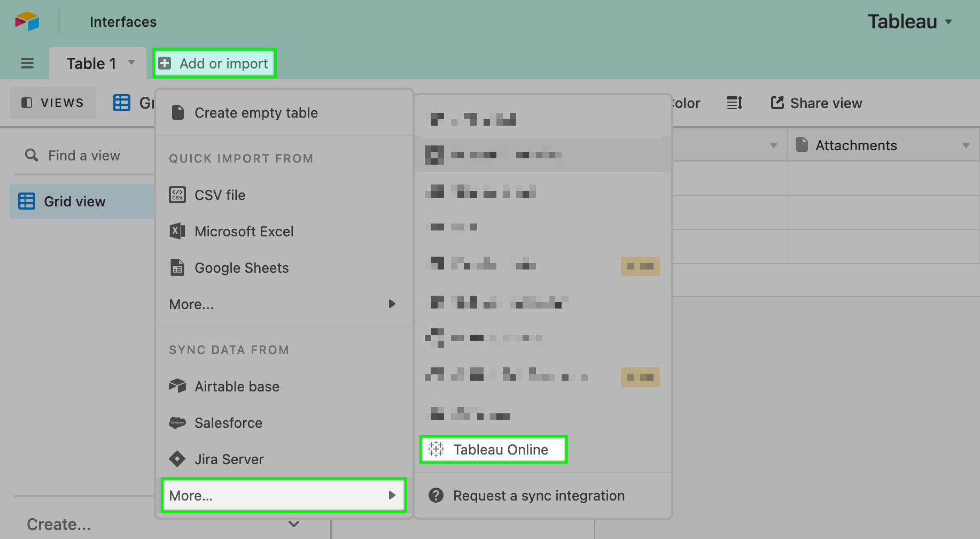Click the Attachments column header
Screen dimensions: 980x539
[x=883, y=145]
